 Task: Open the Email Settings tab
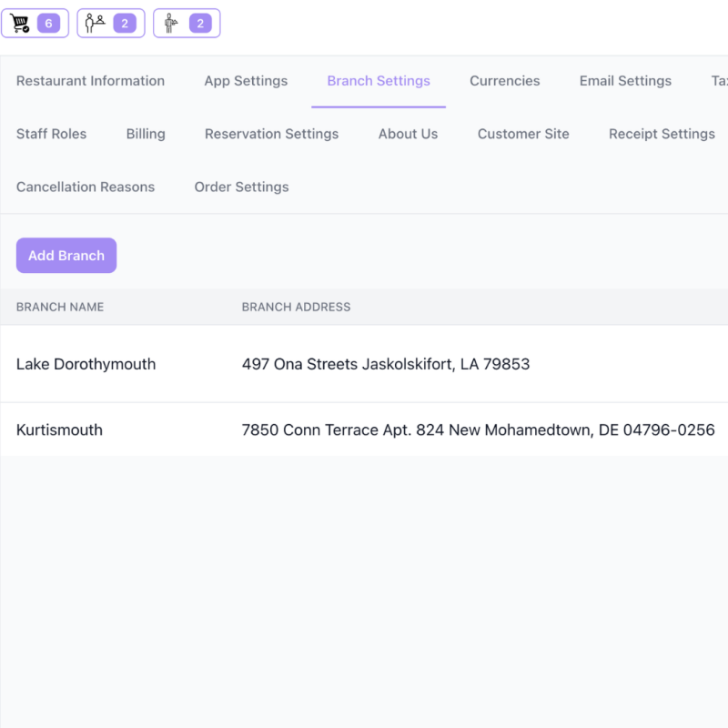625,81
